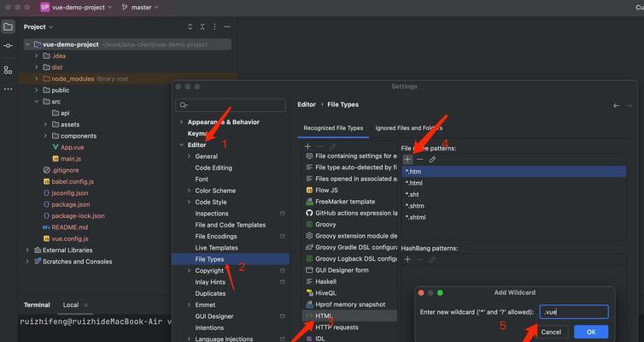The image size is (644, 342).
Task: Open the Structure tool window icon
Action: (8, 70)
